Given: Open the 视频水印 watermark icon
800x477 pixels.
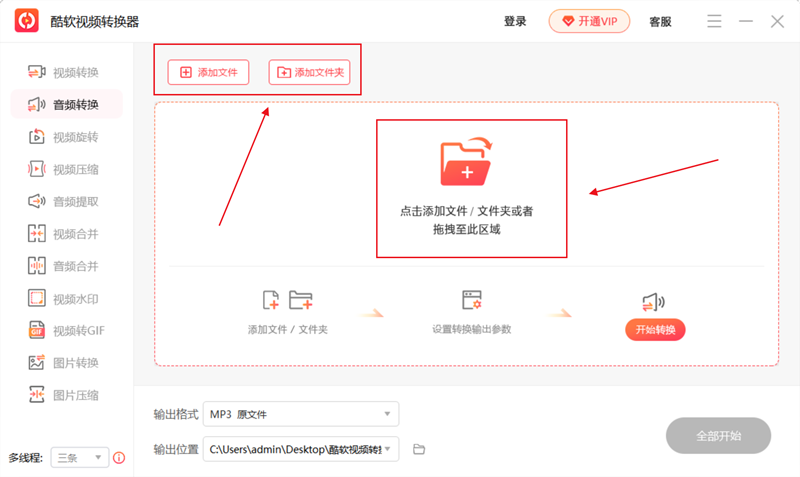Looking at the screenshot, I should click(x=36, y=298).
